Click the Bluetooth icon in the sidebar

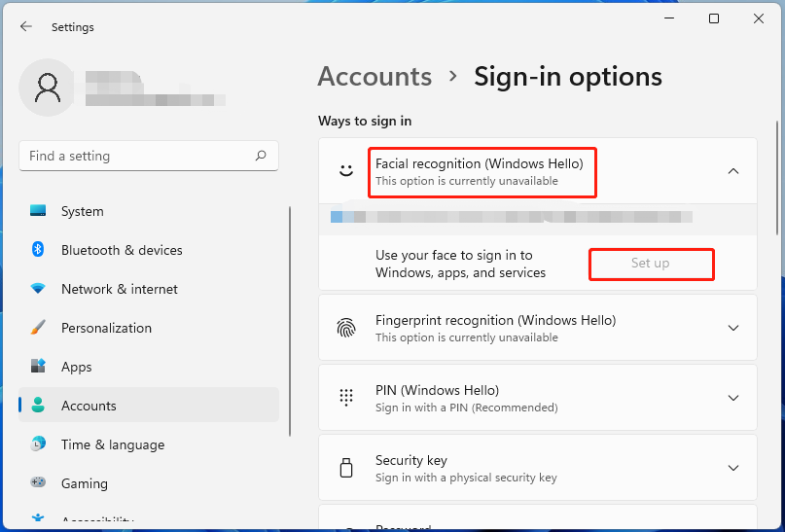[38, 249]
